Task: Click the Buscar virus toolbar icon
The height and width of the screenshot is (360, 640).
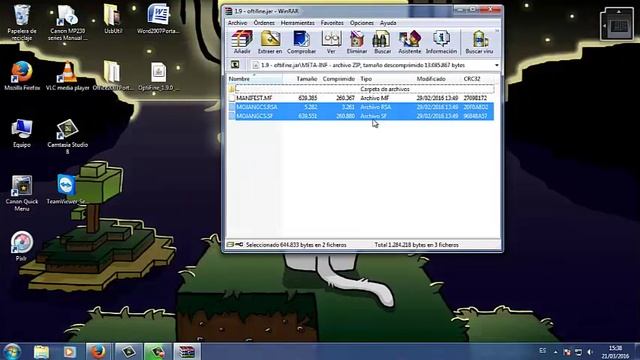Action: coord(480,42)
